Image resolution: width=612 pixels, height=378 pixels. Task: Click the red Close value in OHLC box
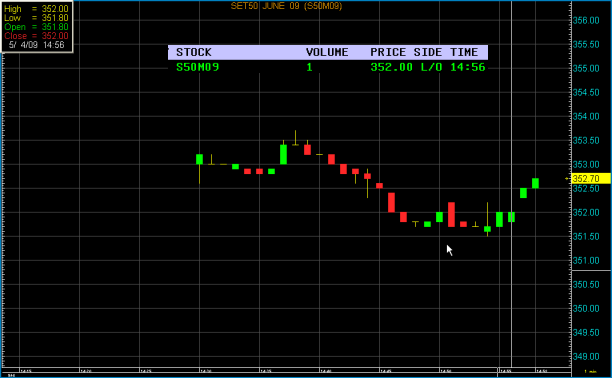click(x=55, y=36)
